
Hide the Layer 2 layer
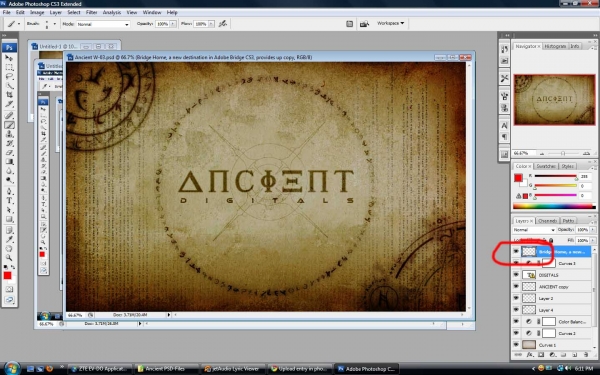516,298
